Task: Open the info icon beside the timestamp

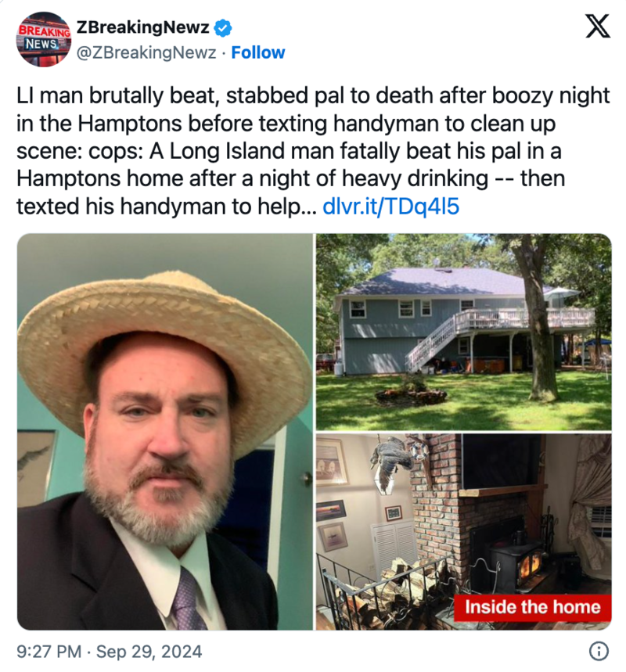Action: pyautogui.click(x=599, y=651)
